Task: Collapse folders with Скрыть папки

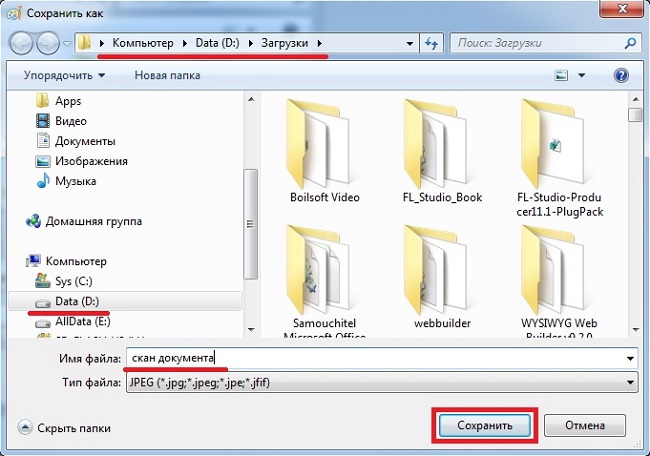Action: [65, 427]
